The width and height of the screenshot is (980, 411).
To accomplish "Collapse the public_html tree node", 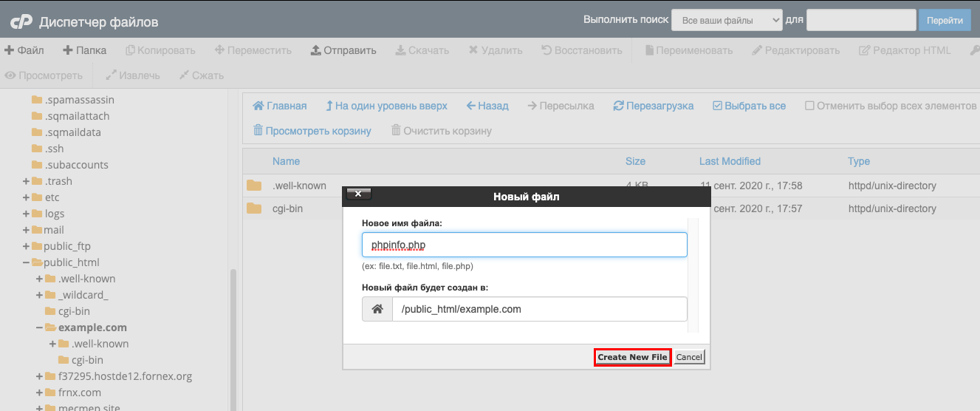I will point(27,262).
